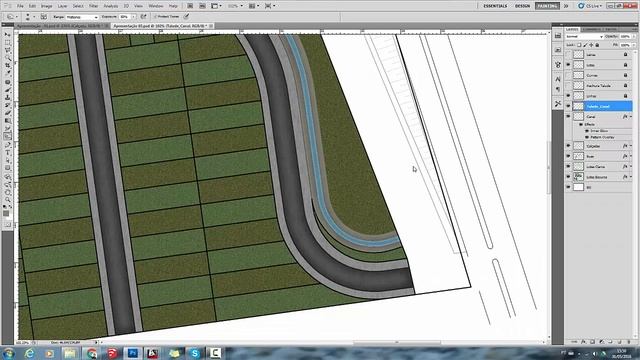Open the Image menu
The image size is (640, 360).
[47, 6]
